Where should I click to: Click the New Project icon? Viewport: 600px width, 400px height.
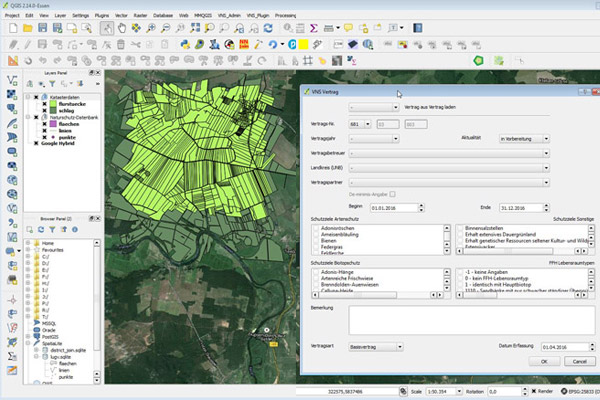pyautogui.click(x=13, y=28)
